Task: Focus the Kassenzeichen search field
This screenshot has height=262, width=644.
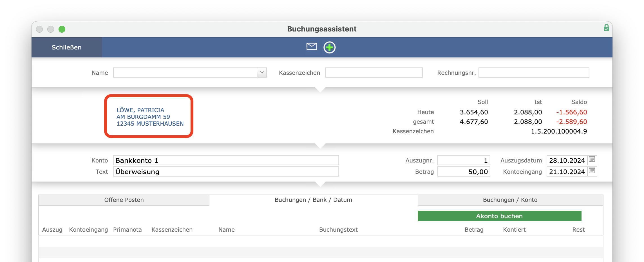Action: (x=374, y=73)
